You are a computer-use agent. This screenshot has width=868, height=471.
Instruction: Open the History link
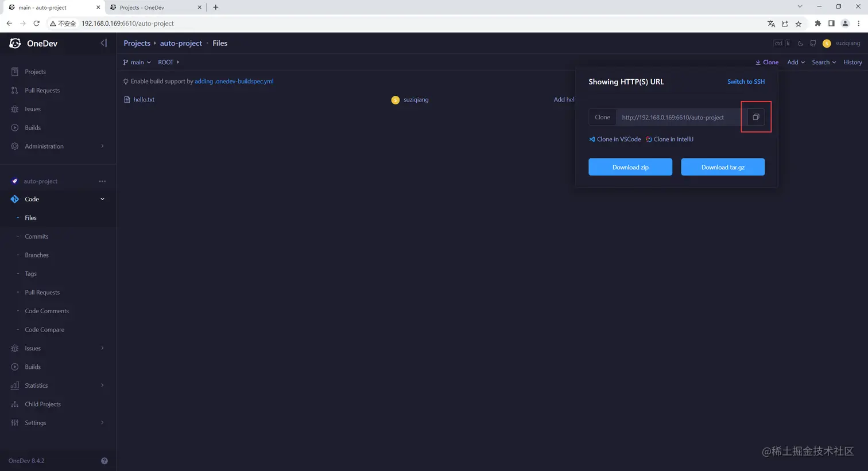tap(852, 62)
